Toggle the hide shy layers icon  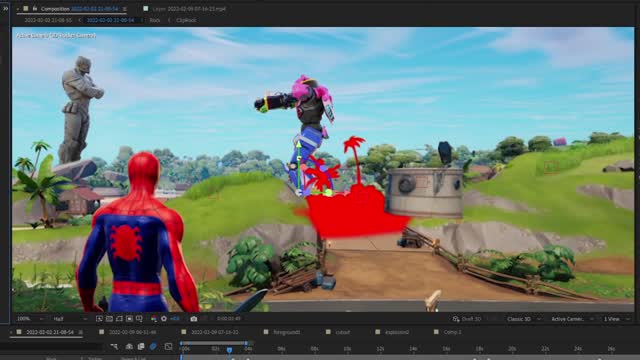coord(129,347)
